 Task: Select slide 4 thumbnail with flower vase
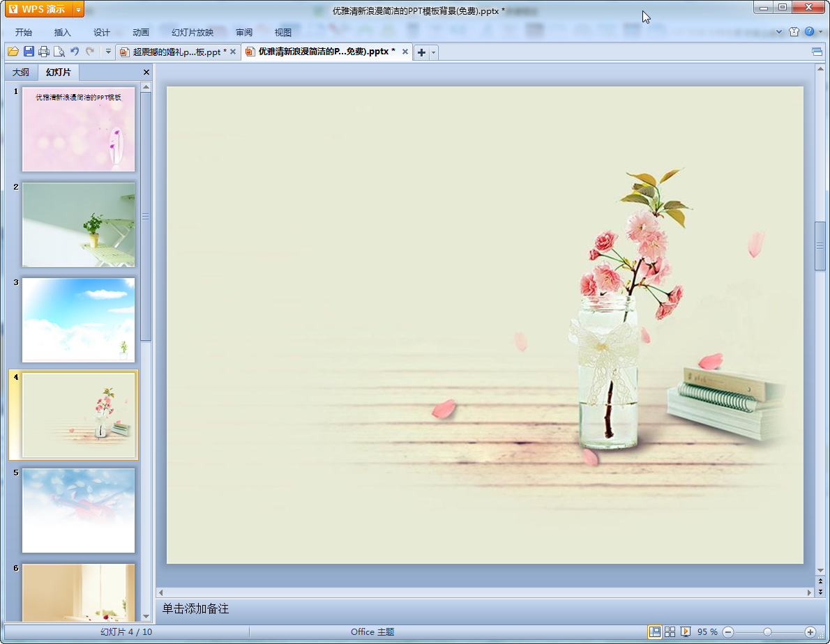coord(78,415)
